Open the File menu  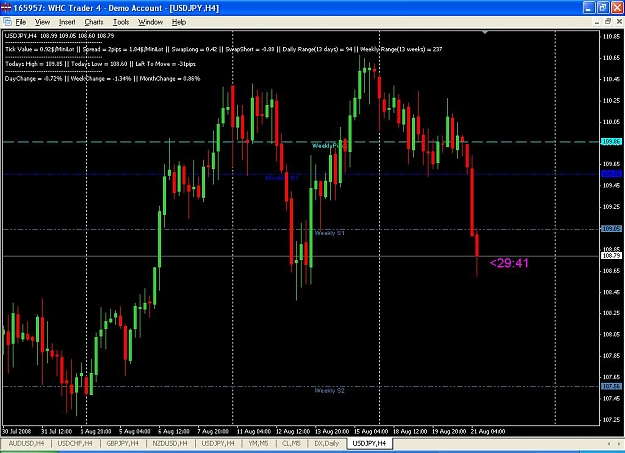20,22
